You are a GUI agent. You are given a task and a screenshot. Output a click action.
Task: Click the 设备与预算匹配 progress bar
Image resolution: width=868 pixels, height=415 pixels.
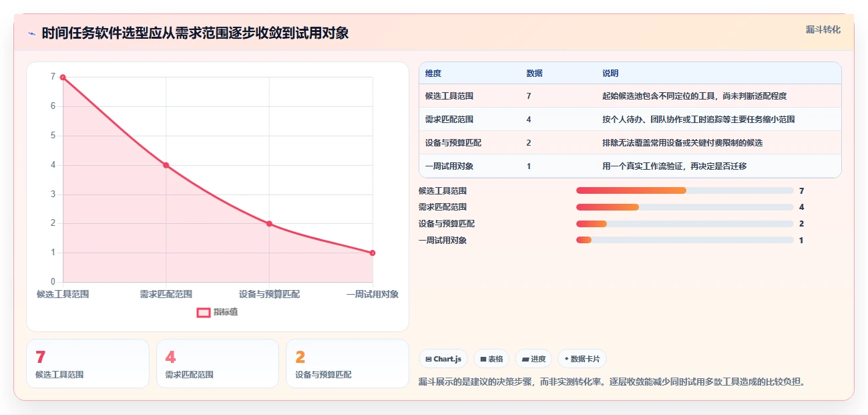685,224
